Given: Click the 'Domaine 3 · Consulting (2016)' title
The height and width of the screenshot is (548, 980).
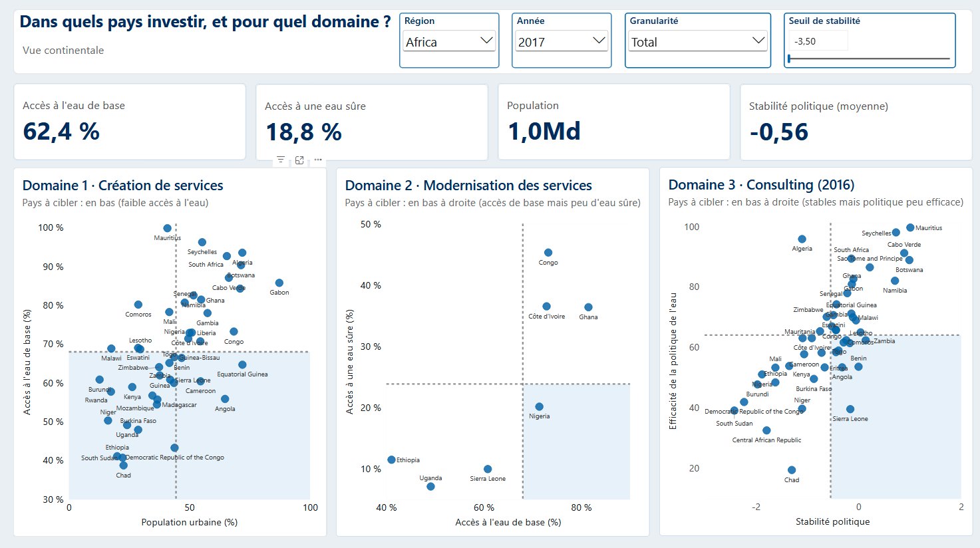Looking at the screenshot, I should coord(761,185).
